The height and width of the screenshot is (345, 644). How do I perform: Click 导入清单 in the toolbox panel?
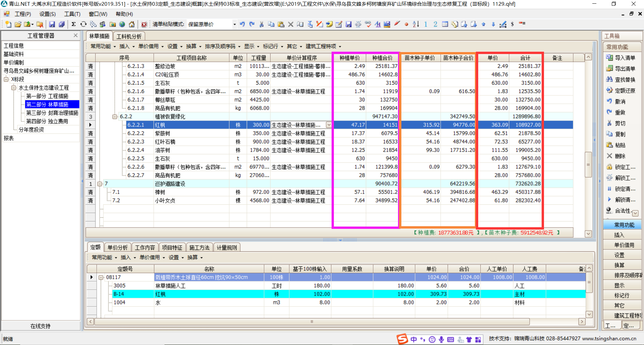click(x=622, y=58)
